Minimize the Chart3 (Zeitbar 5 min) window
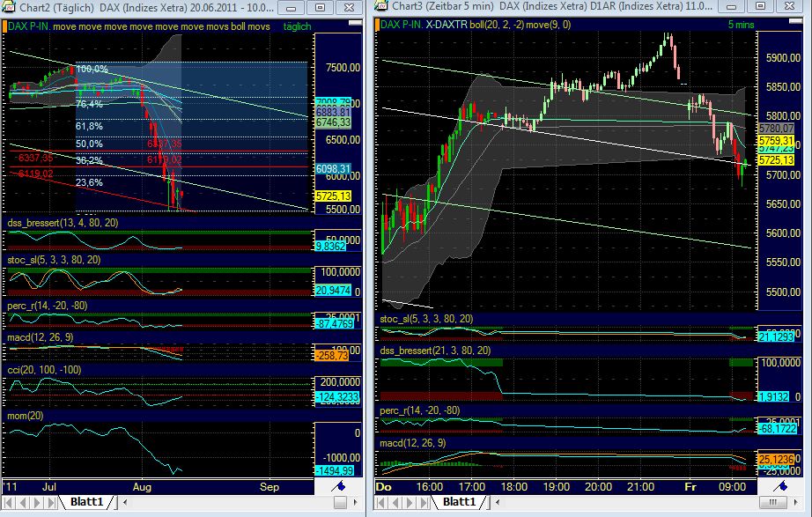 [x=731, y=7]
